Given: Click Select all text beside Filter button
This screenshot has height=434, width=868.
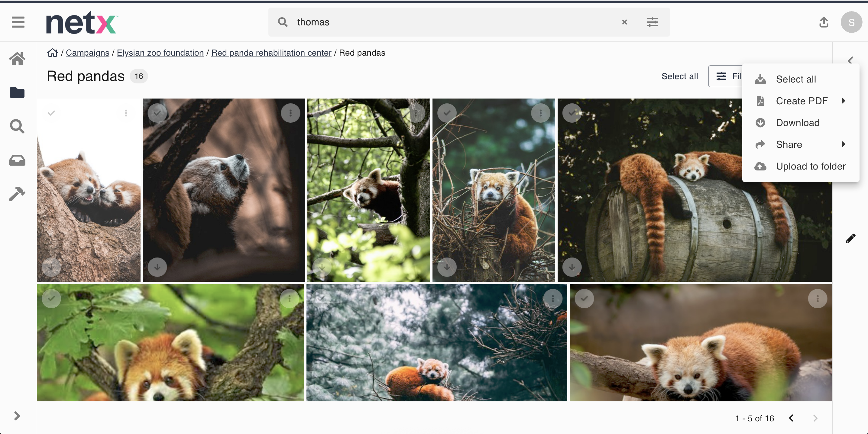Looking at the screenshot, I should pos(679,76).
